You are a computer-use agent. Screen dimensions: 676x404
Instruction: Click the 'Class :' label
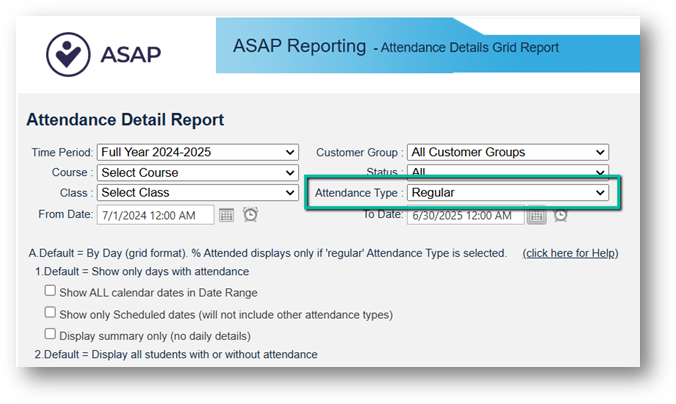(x=76, y=193)
